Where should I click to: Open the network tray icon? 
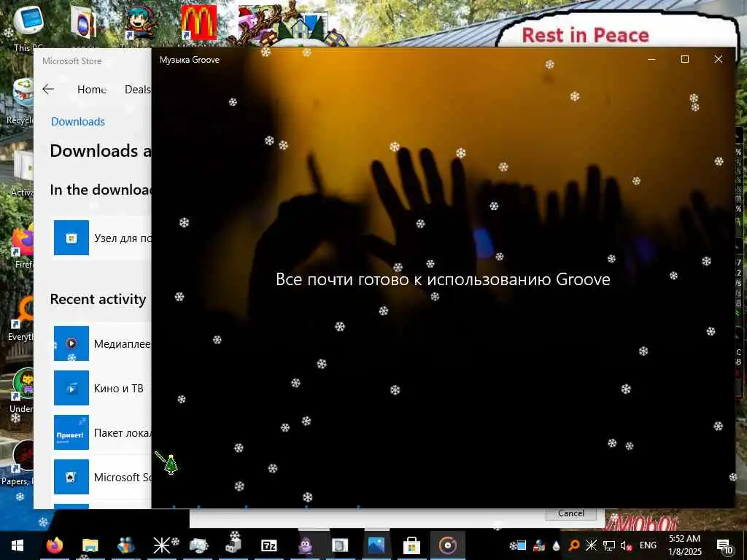pos(609,545)
